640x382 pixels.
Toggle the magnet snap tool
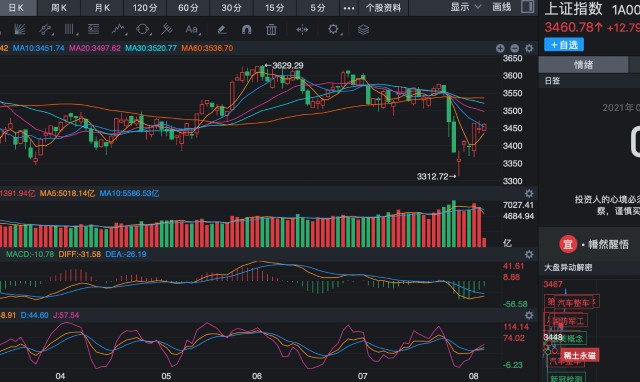247,29
